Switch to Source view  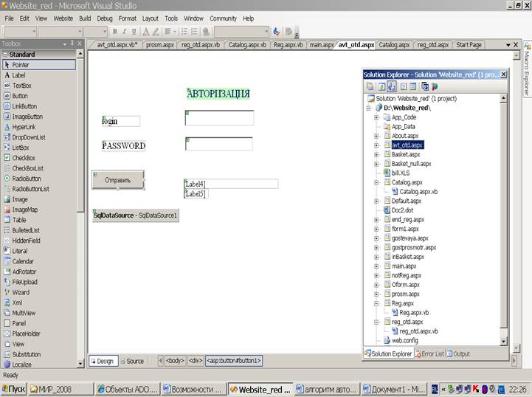132,361
